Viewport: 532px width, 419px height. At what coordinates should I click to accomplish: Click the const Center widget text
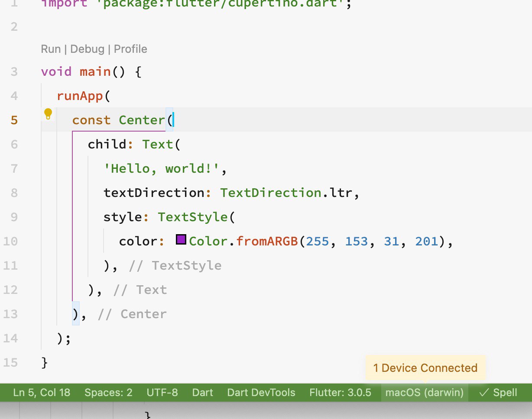pyautogui.click(x=119, y=120)
